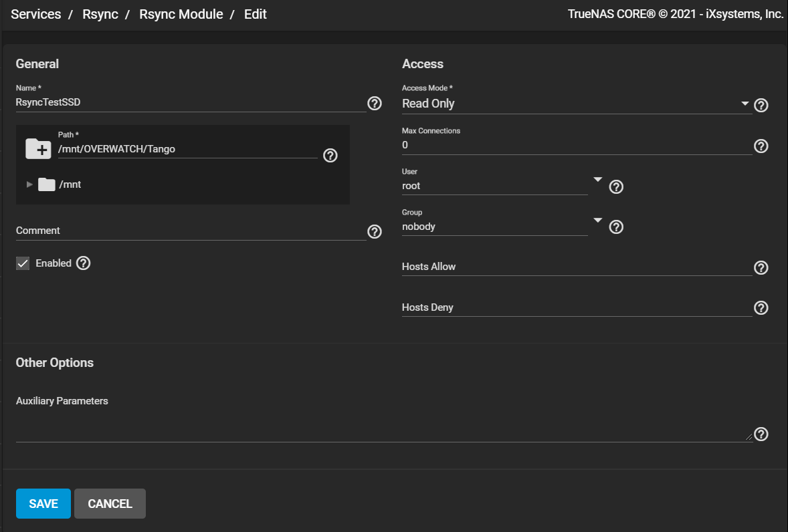This screenshot has height=532, width=788.
Task: Cancel editing the module
Action: tap(110, 503)
